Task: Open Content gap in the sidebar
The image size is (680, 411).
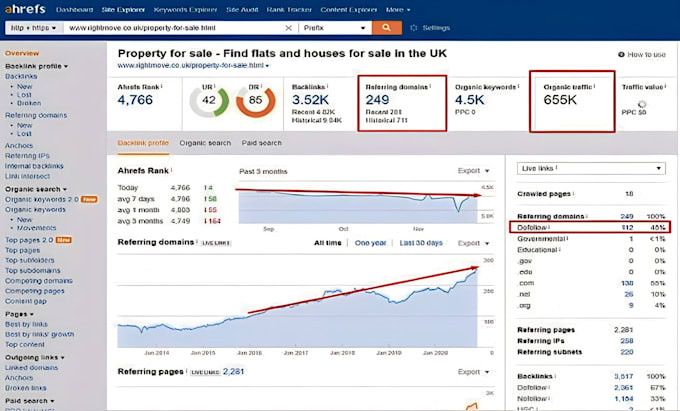Action: click(26, 301)
